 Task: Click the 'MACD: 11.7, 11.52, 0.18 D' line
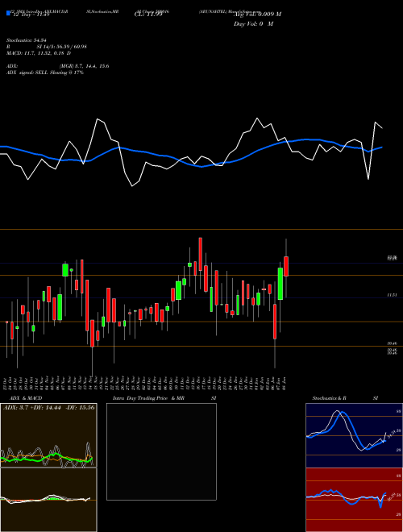pos(39,53)
